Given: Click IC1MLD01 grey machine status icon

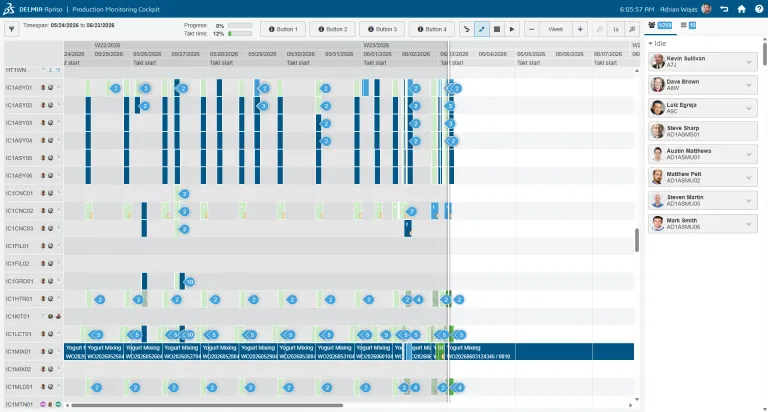Looking at the screenshot, I should [50, 387].
